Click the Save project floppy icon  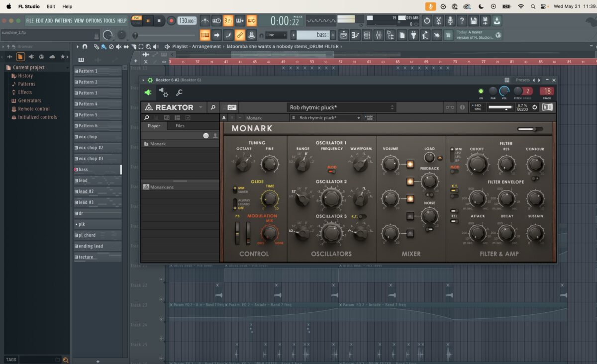click(474, 21)
